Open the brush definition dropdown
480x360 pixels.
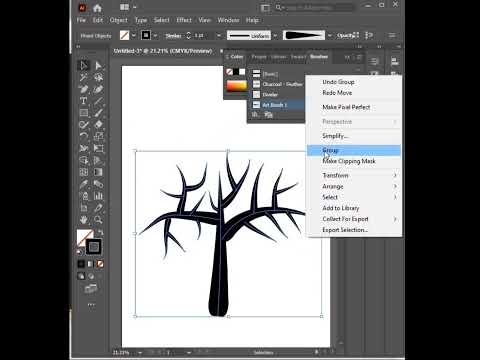[x=329, y=35]
